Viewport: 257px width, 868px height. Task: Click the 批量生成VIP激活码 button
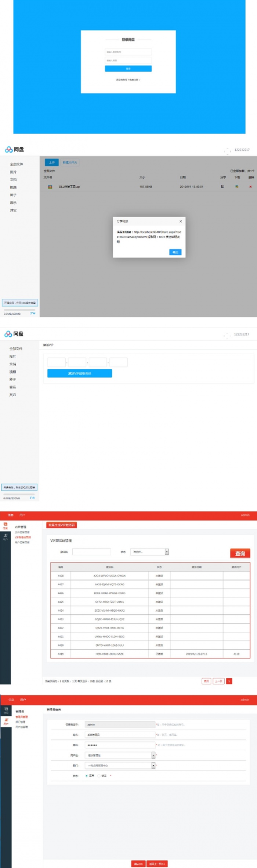tap(62, 525)
